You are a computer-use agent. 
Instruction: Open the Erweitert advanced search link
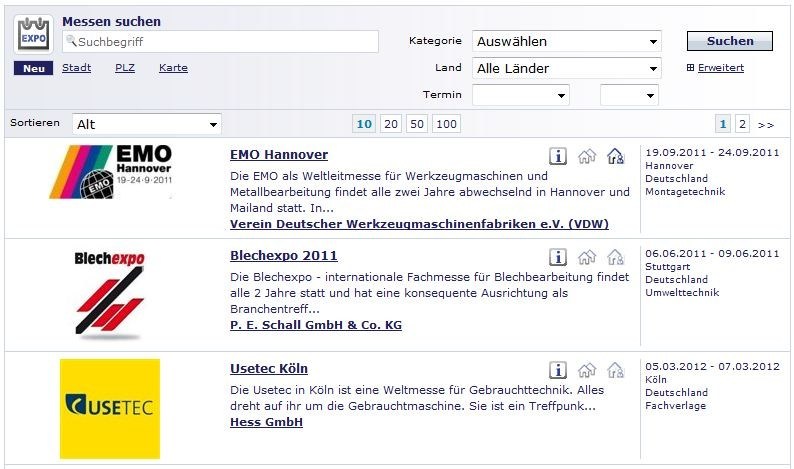[x=721, y=68]
